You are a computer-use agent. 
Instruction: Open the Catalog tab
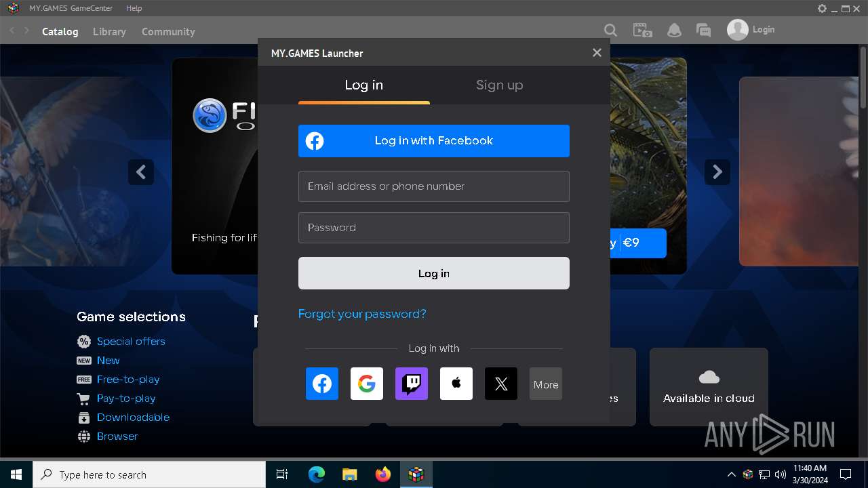pos(60,32)
